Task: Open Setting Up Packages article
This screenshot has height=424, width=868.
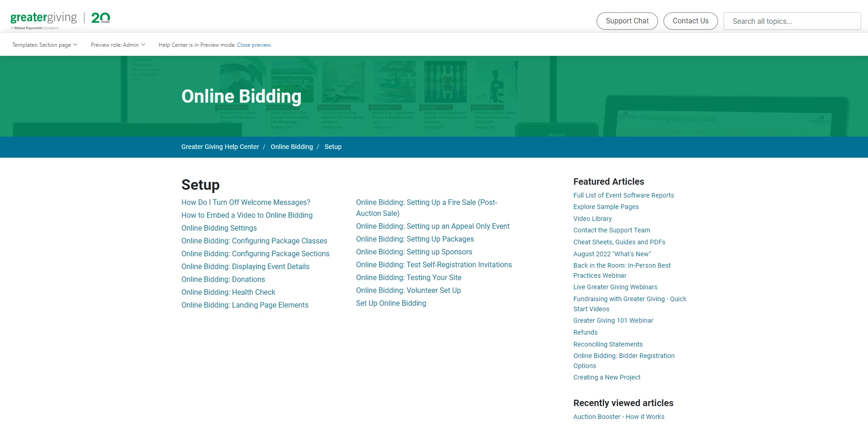Action: click(x=415, y=239)
